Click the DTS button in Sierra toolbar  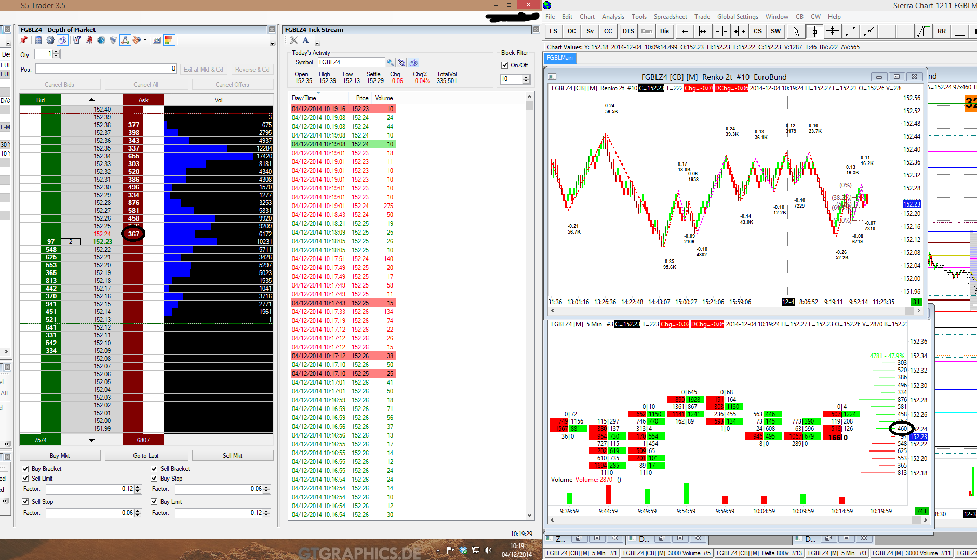point(628,31)
